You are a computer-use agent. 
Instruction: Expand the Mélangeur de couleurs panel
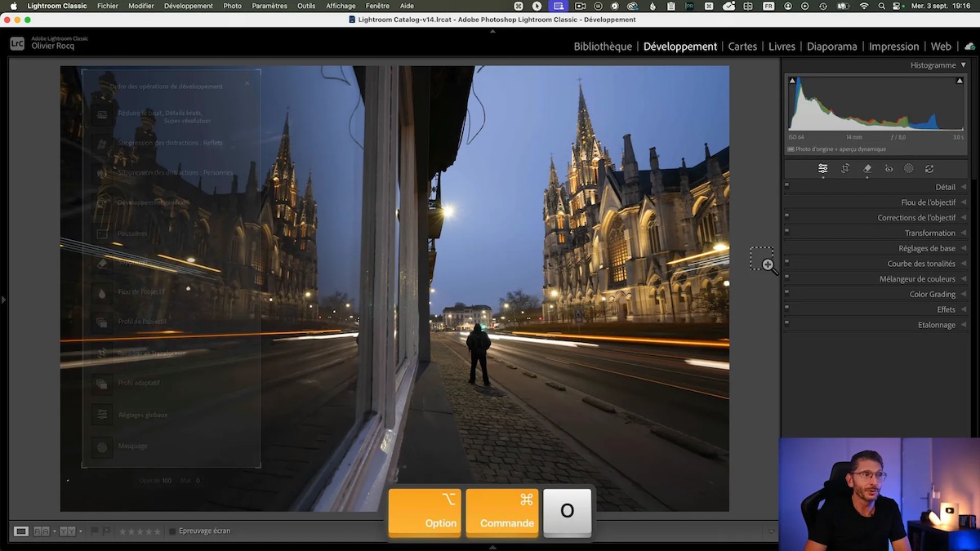[x=964, y=279]
